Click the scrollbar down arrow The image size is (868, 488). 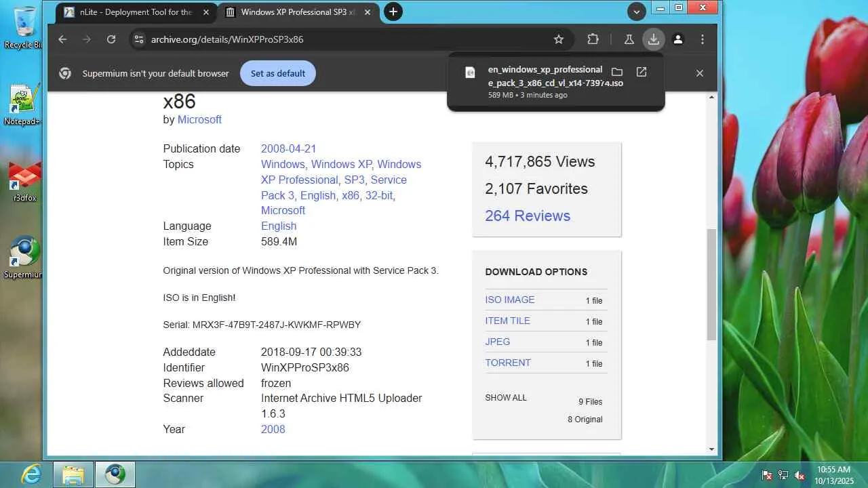point(711,449)
